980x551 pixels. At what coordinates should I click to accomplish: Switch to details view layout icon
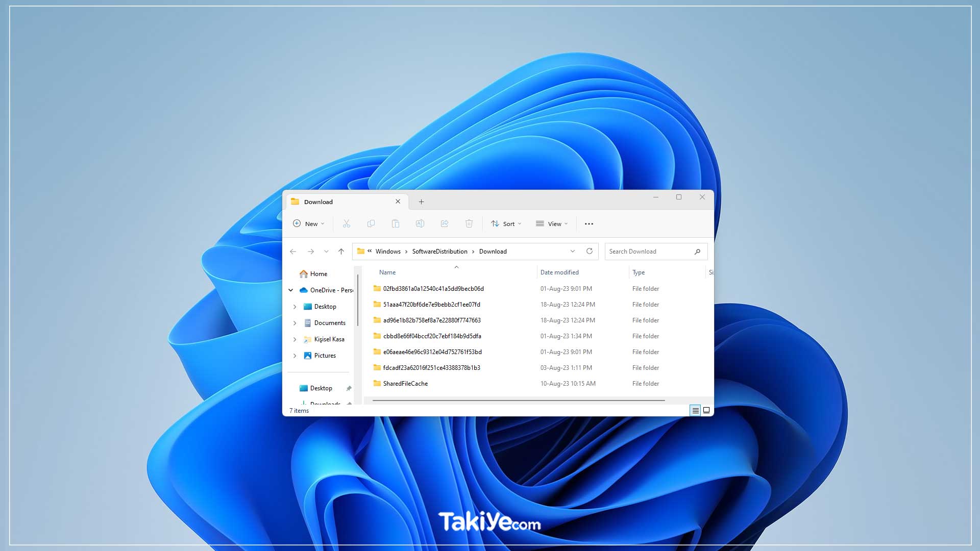point(695,410)
